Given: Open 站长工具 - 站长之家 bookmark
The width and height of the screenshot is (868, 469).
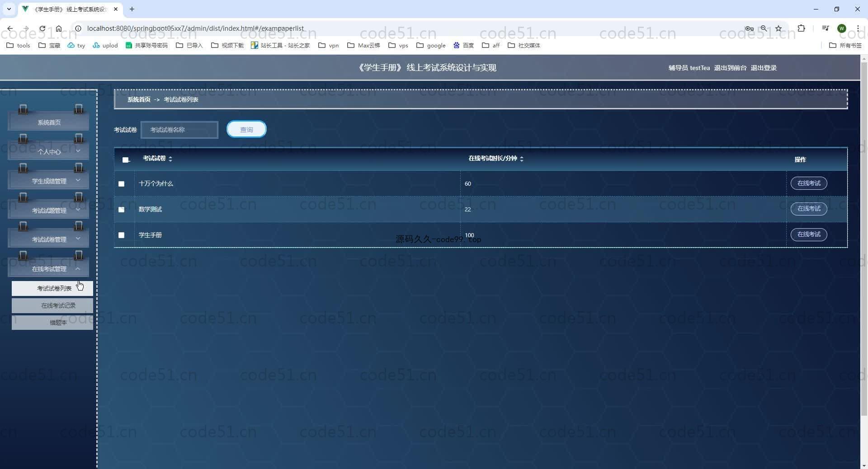Looking at the screenshot, I should coord(280,45).
